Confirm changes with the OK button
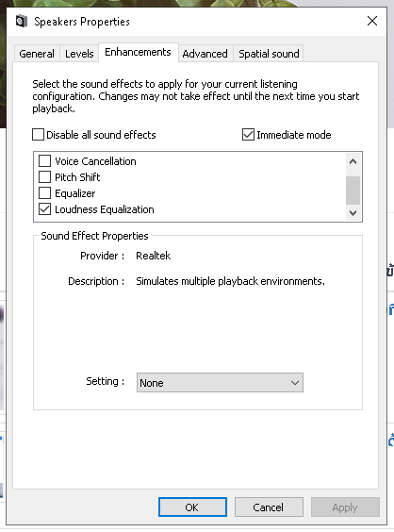 click(192, 507)
